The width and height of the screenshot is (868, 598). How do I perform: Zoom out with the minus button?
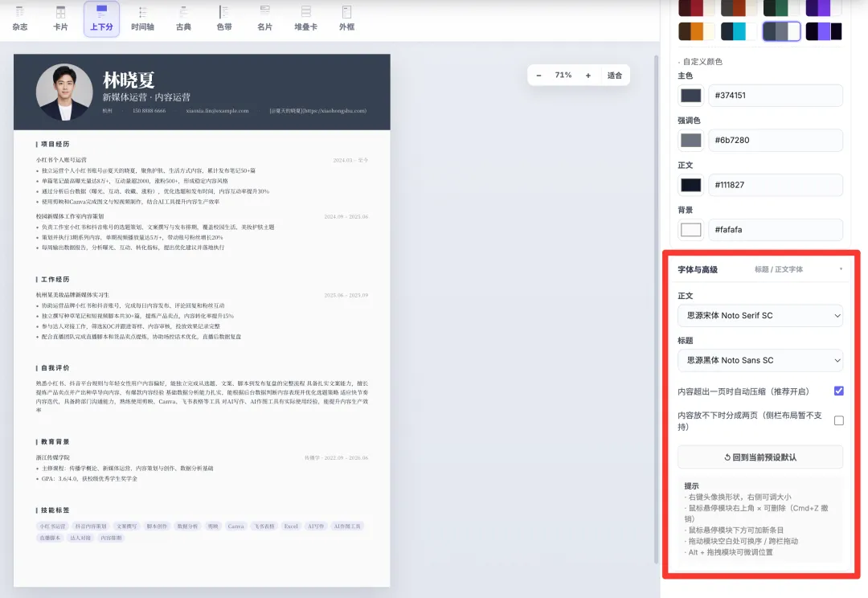538,76
